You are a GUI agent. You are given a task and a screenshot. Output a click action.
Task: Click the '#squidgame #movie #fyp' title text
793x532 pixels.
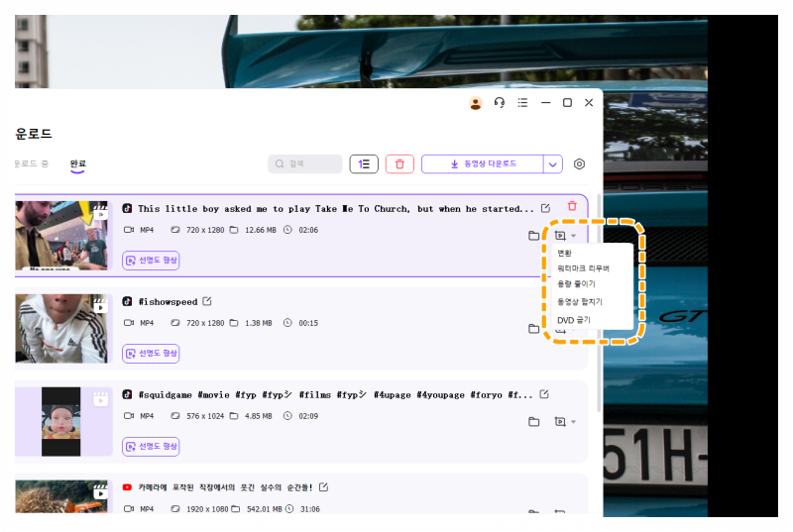(x=335, y=394)
